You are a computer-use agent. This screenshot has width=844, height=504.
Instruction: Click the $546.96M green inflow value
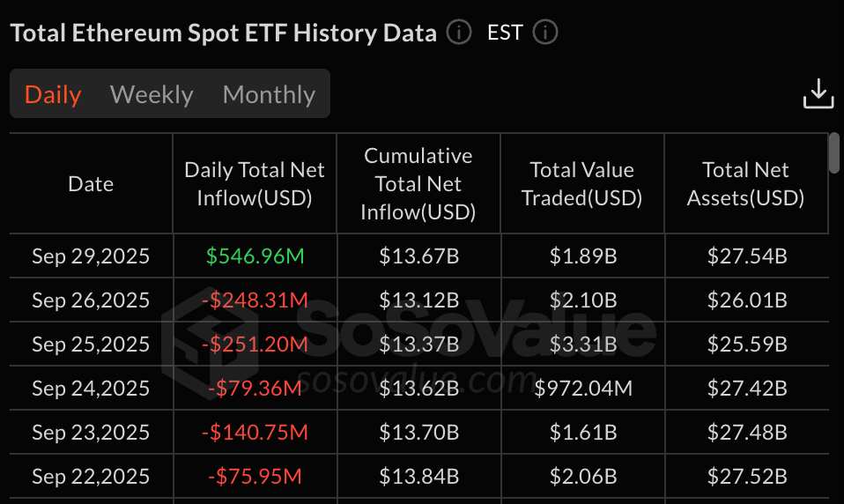coord(255,256)
